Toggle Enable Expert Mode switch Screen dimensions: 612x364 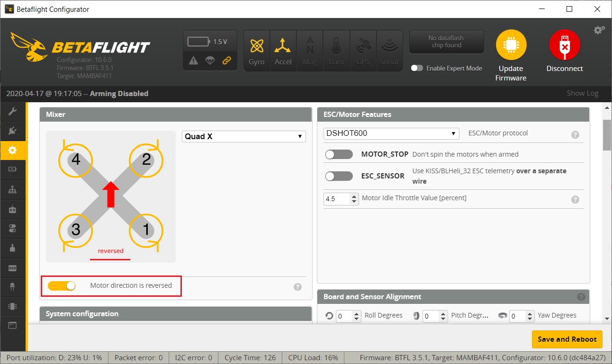click(x=417, y=68)
